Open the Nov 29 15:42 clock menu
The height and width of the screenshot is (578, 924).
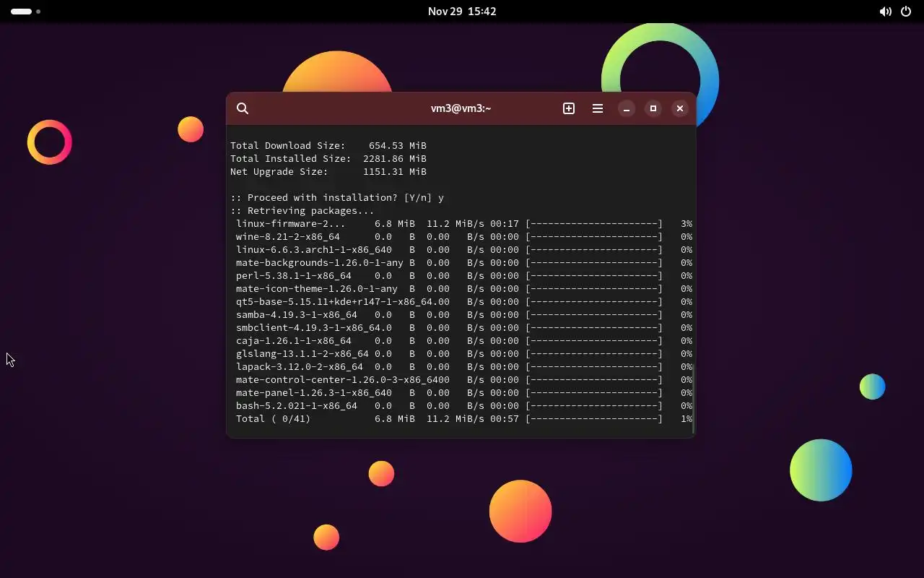462,12
